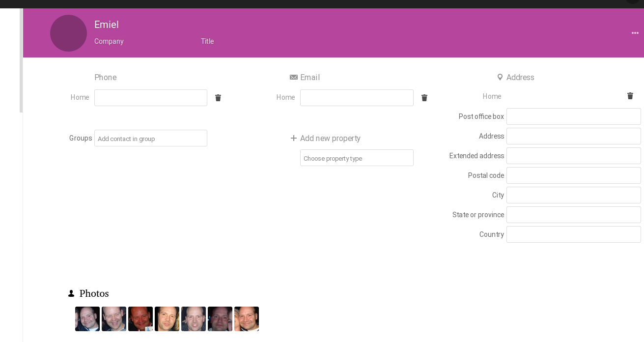Select the fifth face photo thumbnail
This screenshot has height=342, width=644.
coord(194,319)
